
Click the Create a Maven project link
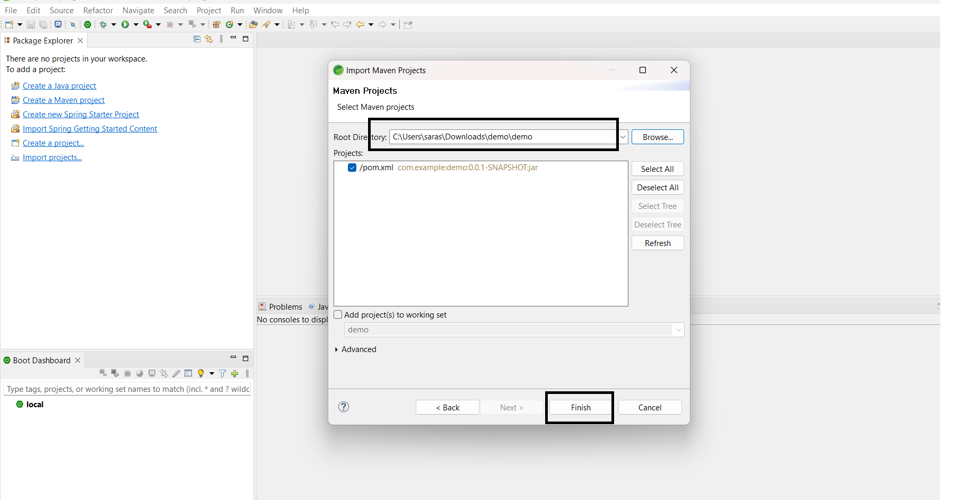(x=64, y=100)
